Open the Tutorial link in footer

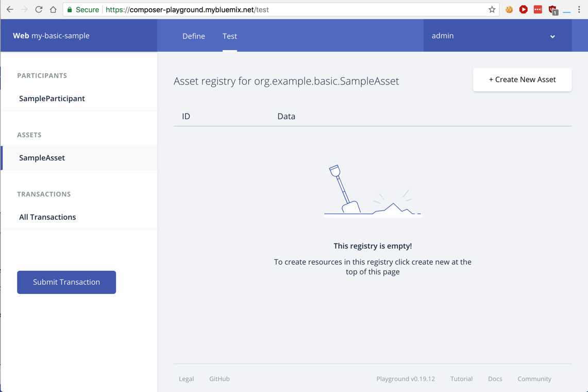pyautogui.click(x=461, y=379)
